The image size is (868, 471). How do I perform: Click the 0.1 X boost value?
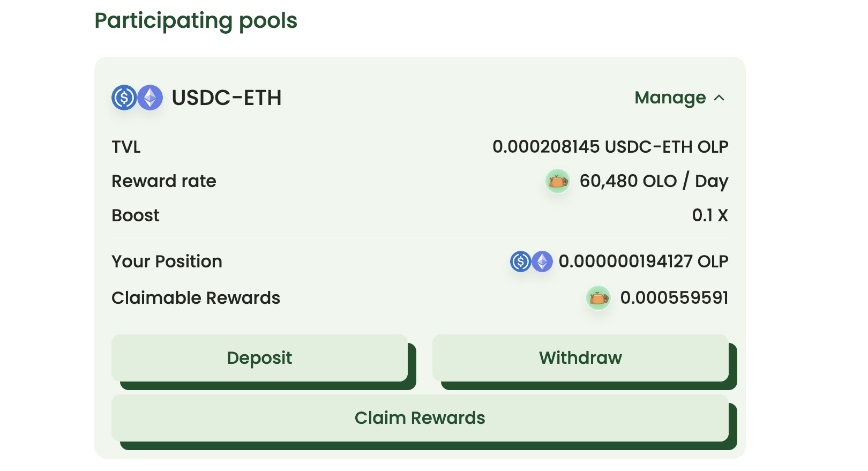tap(710, 215)
